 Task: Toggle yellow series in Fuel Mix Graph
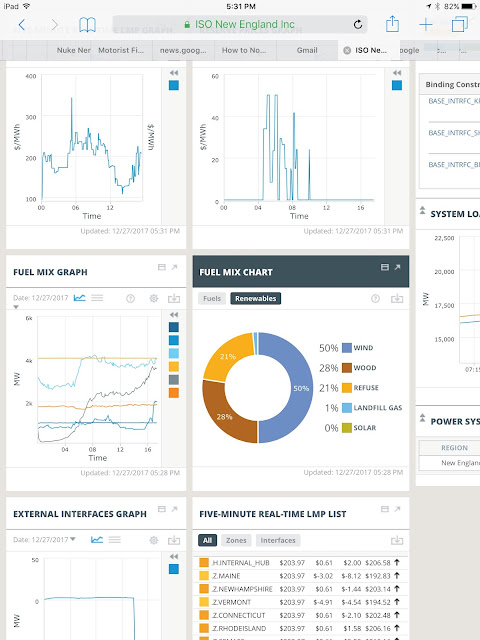[x=174, y=367]
